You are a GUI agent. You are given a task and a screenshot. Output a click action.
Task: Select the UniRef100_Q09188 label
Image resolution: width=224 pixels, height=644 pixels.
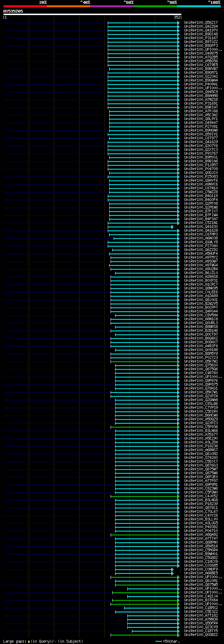201,350
